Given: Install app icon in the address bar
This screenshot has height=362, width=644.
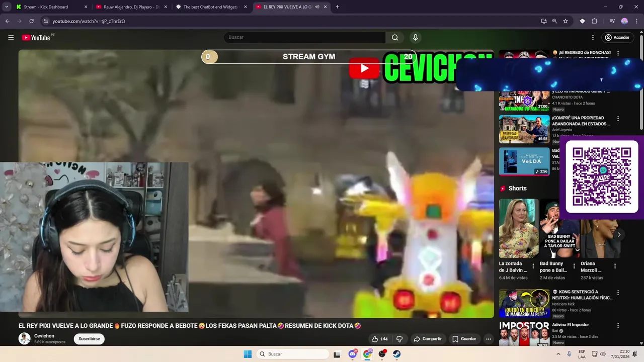Looking at the screenshot, I should click(543, 21).
